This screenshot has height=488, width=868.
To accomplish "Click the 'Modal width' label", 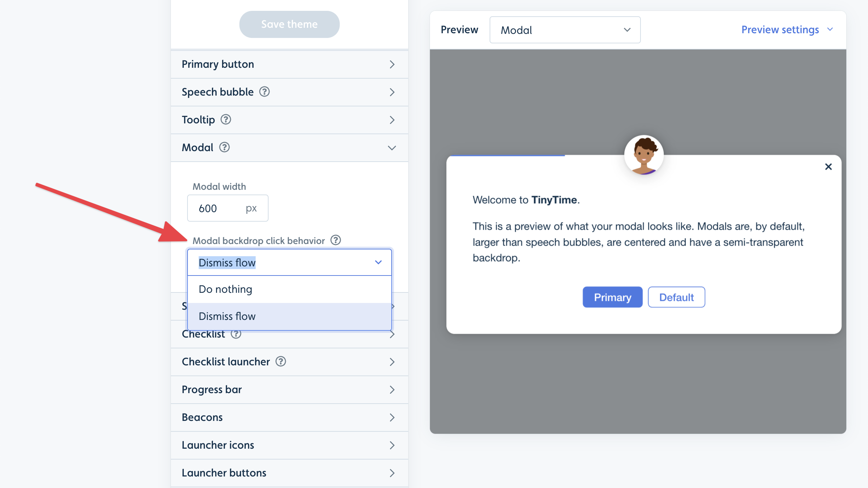I will (x=219, y=186).
